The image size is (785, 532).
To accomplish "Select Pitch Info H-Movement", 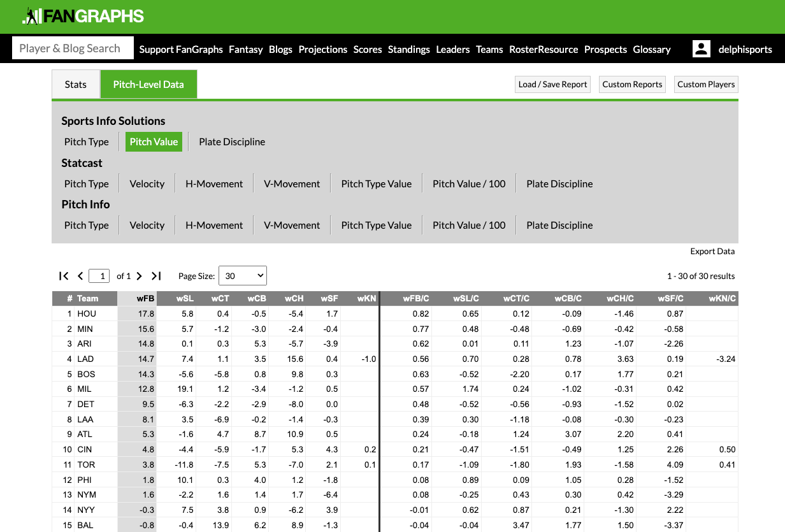I will pyautogui.click(x=214, y=225).
